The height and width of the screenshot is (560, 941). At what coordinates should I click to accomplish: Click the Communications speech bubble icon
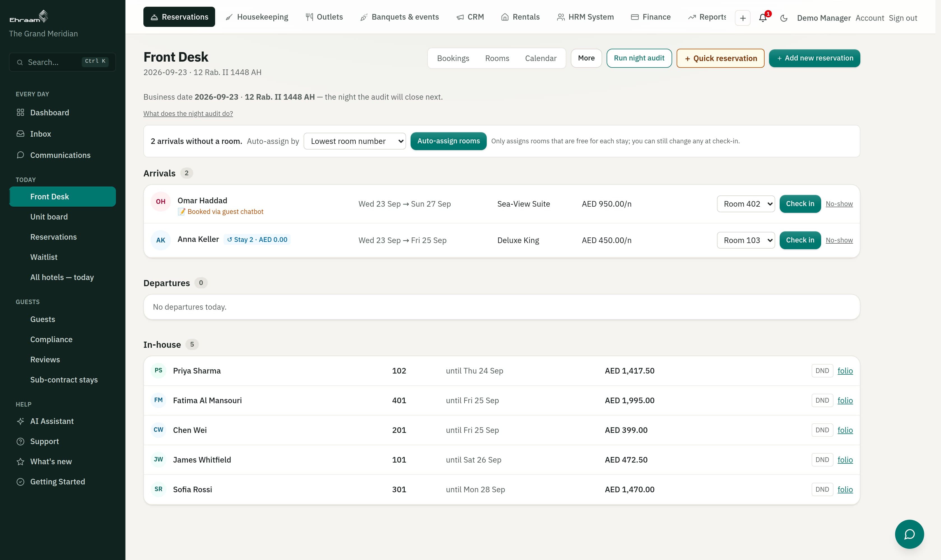(x=20, y=155)
